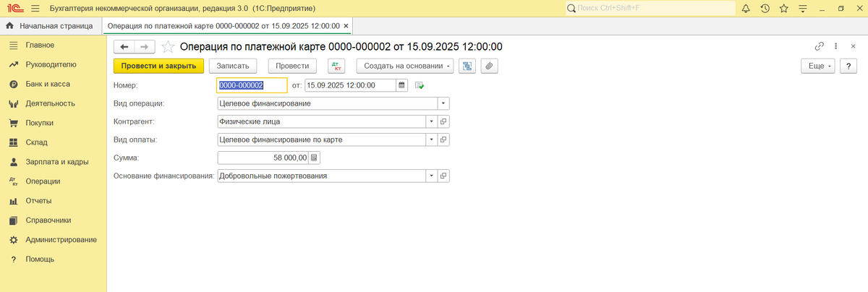Image resolution: width=868 pixels, height=292 pixels.
Task: Click Вид оплаты field text
Action: coord(322,139)
